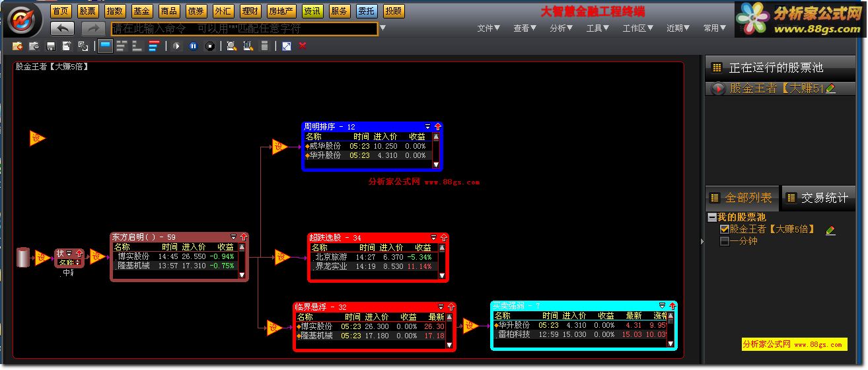Select the left-aligned bars layout icon
Image resolution: width=868 pixels, height=370 pixels.
click(122, 46)
